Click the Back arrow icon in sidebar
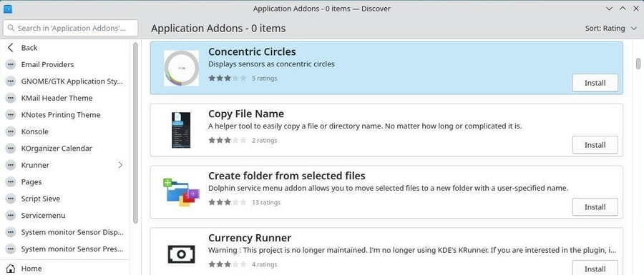This screenshot has width=644, height=275. [x=11, y=48]
